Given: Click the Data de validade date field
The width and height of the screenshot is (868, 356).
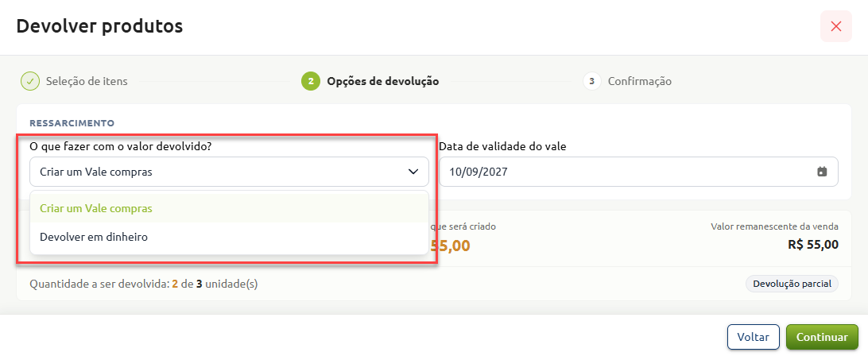Looking at the screenshot, I should pos(638,172).
